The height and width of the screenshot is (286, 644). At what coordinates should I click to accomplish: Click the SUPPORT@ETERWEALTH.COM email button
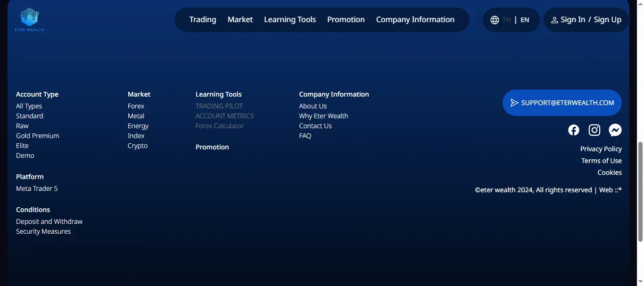[x=562, y=103]
